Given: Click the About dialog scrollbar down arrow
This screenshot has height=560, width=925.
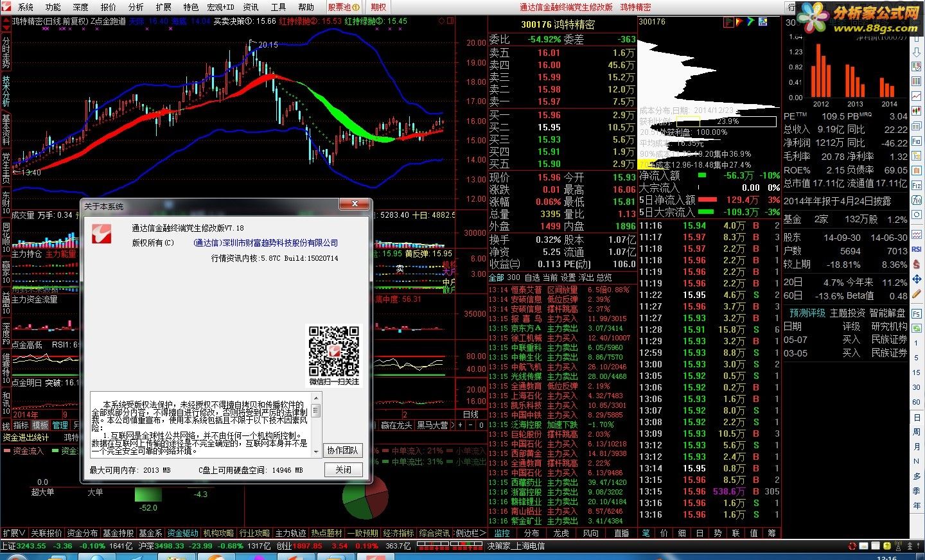Looking at the screenshot, I should tap(316, 451).
